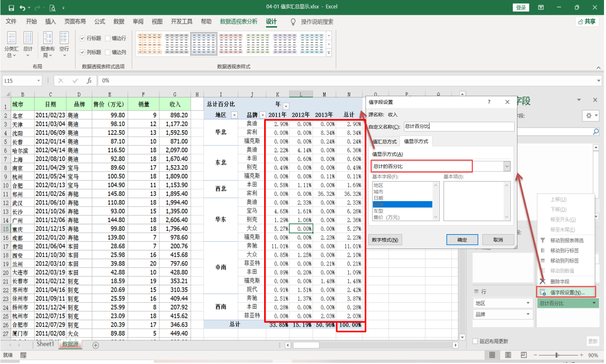Screen dimensions: 606x364
Task: Open the 值显示方式 dropdown in dialog
Action: 507,166
